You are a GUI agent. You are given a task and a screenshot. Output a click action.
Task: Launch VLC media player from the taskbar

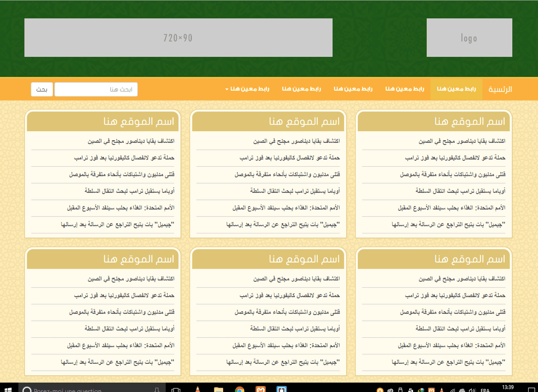197,389
